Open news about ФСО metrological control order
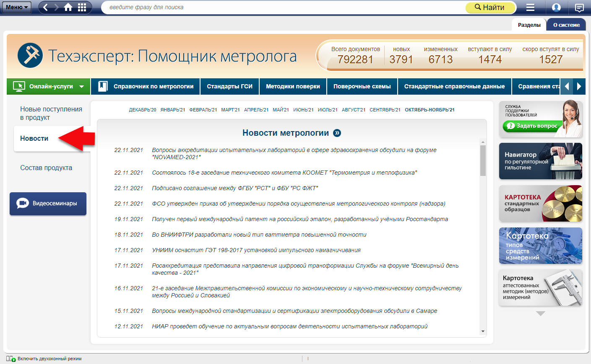Viewport: 591px width, 364px height. pos(299,204)
